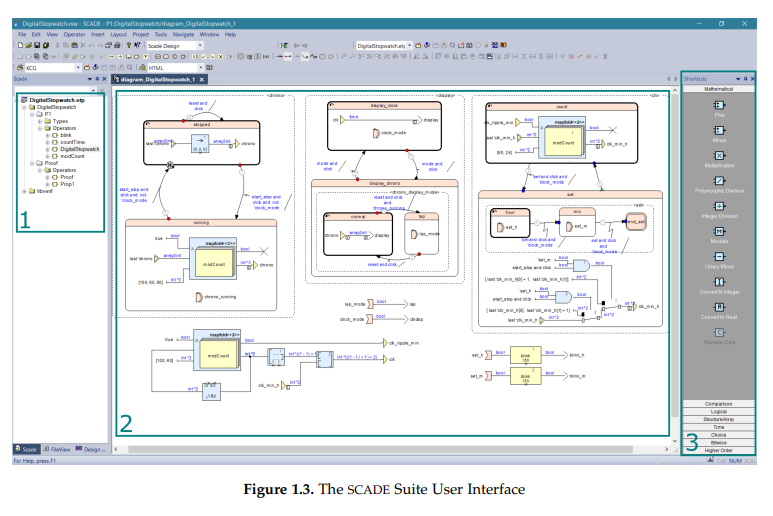Click the Convert to Real shortcut
Screen dimensions: 773x516
point(718,313)
